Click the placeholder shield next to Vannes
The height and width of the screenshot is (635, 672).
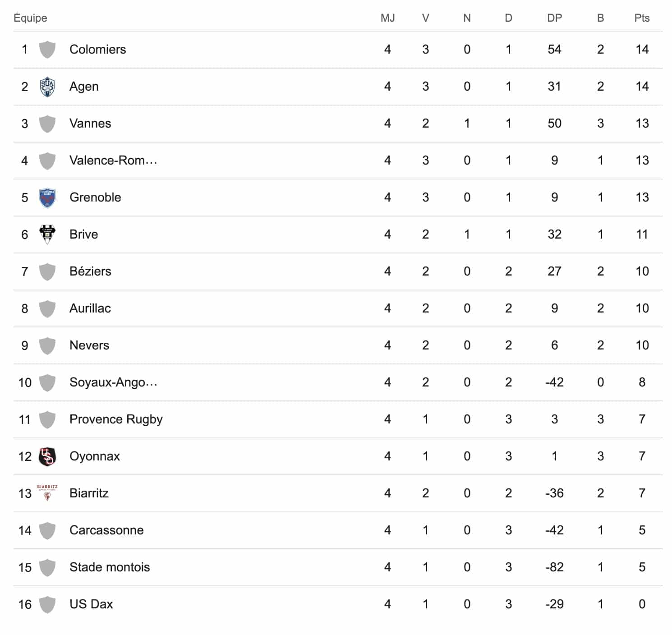tap(47, 124)
